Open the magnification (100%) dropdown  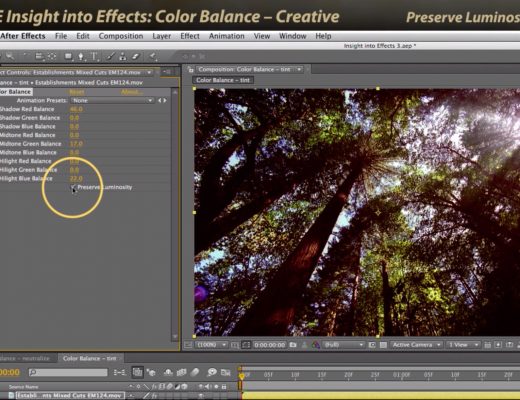211,345
